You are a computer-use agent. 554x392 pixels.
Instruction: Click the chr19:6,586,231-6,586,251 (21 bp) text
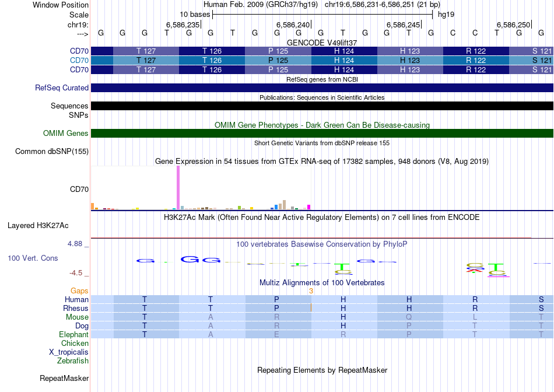click(x=383, y=5)
